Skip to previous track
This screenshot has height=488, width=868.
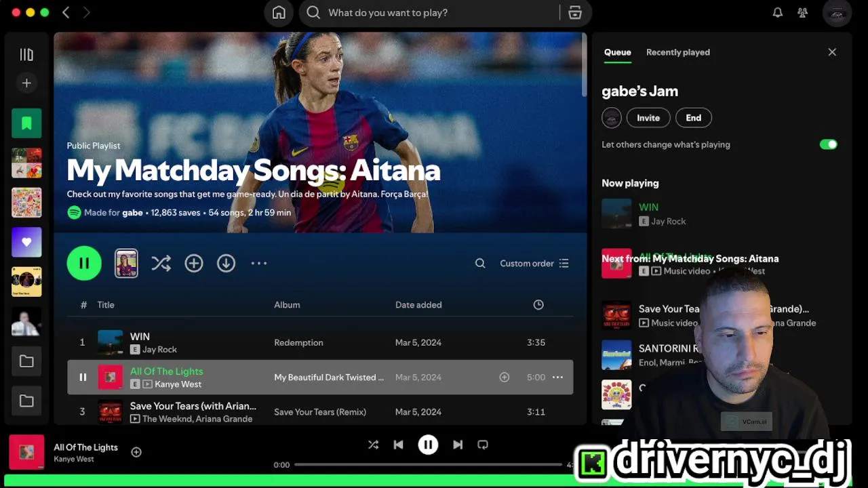click(399, 445)
